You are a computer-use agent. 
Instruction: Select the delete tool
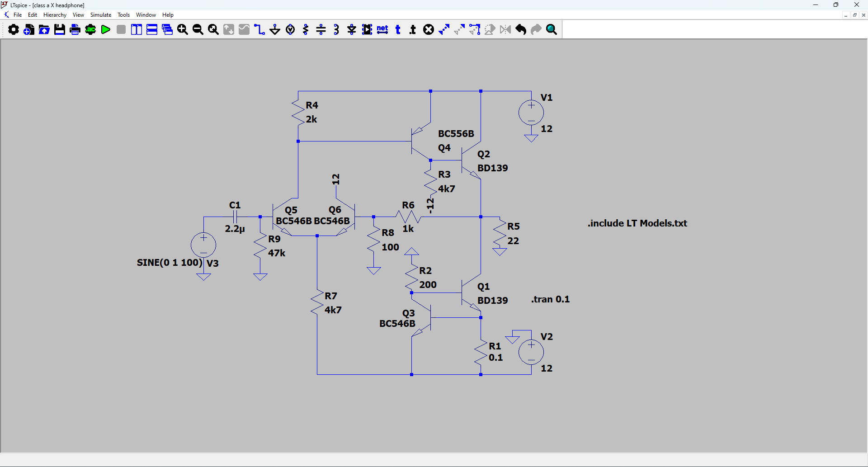[429, 30]
